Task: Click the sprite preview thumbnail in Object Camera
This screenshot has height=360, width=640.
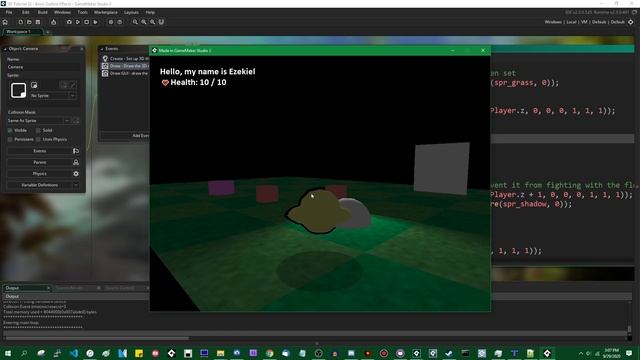Action: 18,90
